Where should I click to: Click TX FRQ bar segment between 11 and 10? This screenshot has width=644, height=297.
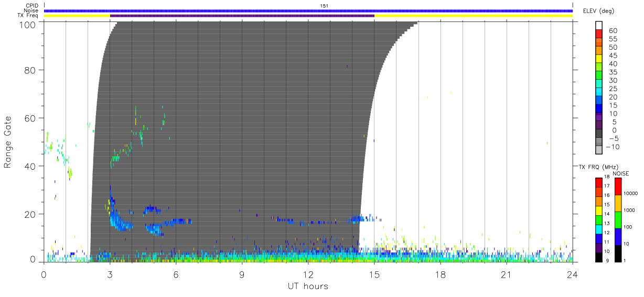point(599,247)
